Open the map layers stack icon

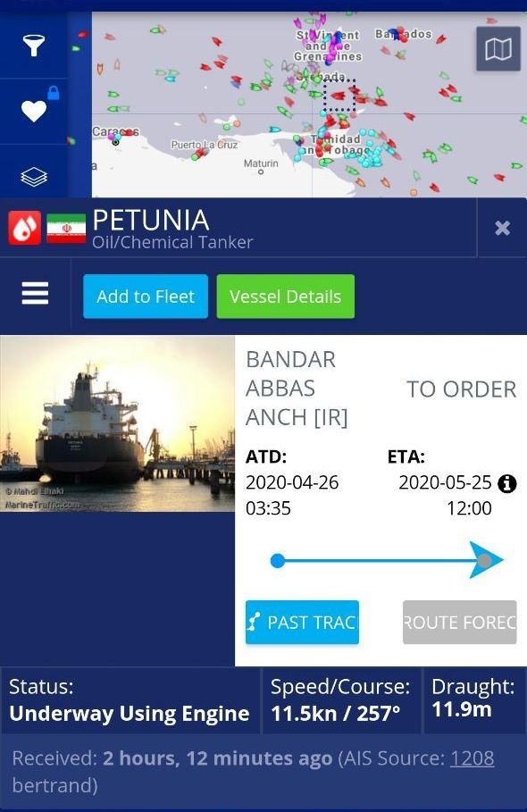pyautogui.click(x=34, y=177)
